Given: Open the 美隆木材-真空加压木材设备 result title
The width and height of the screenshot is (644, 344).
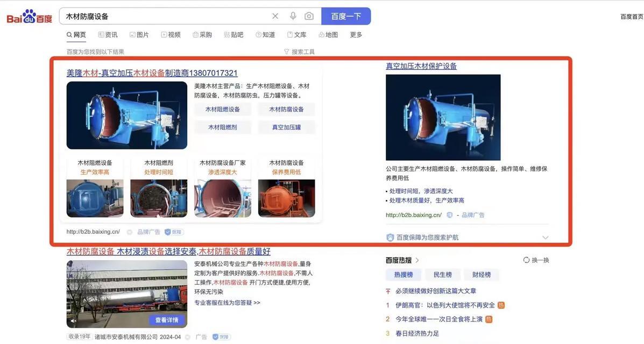Looking at the screenshot, I should tap(152, 73).
